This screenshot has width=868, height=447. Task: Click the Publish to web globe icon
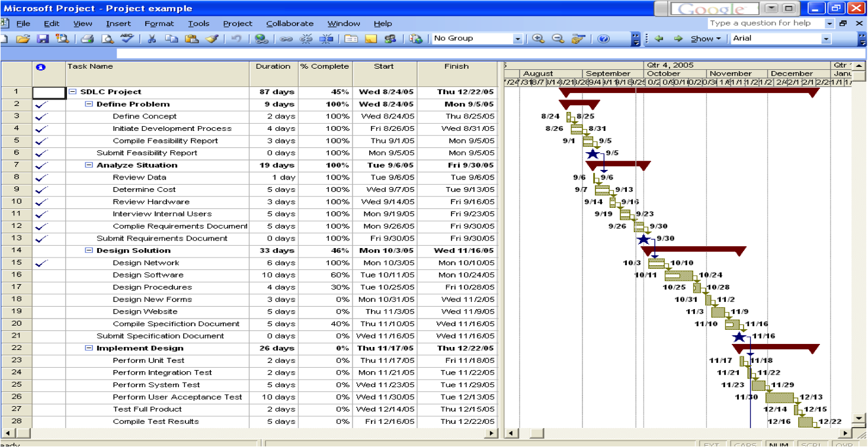point(416,38)
